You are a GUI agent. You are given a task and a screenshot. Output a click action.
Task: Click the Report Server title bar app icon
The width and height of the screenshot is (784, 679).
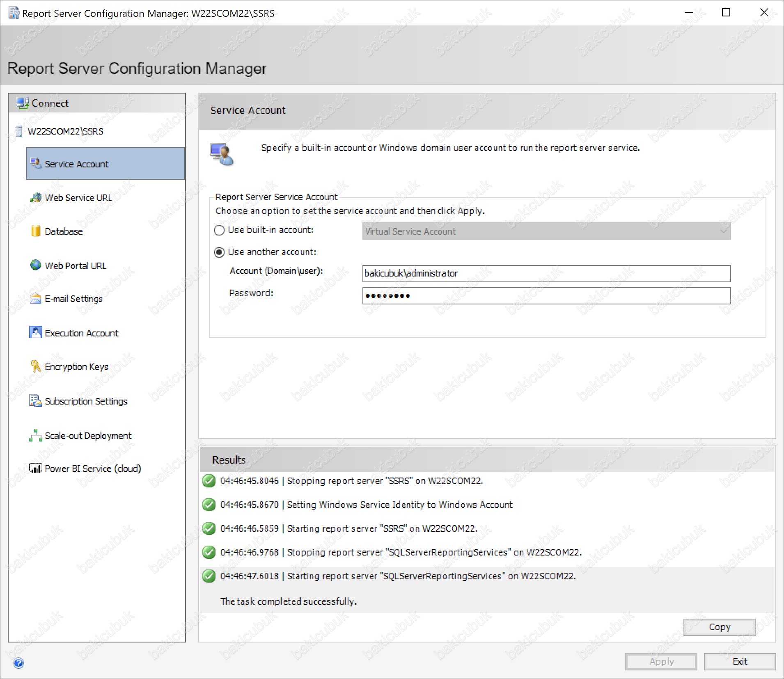pos(14,13)
